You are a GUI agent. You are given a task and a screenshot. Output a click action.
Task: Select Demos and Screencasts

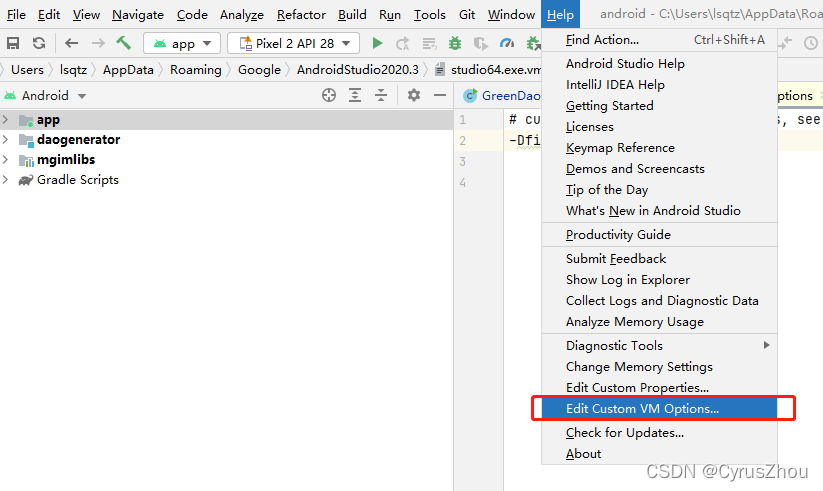tap(659, 169)
